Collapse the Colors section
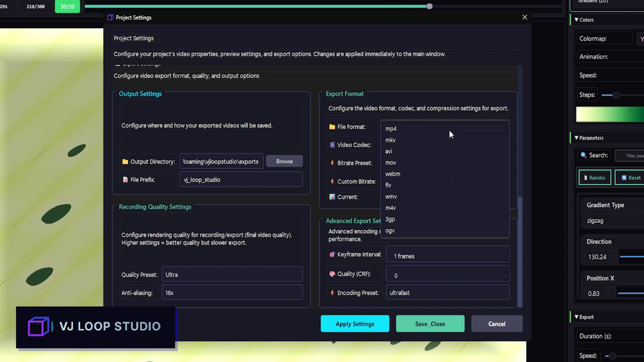Screen dimensions: 644x362 click(x=576, y=20)
